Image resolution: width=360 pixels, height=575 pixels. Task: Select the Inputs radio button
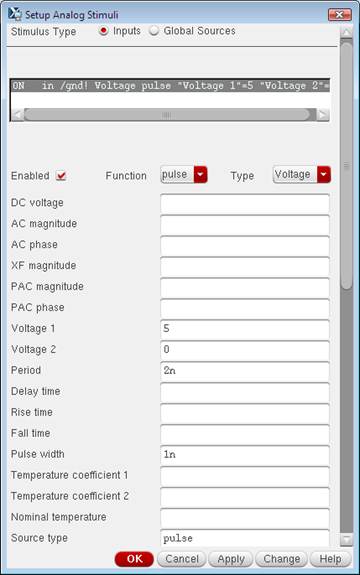(x=104, y=31)
